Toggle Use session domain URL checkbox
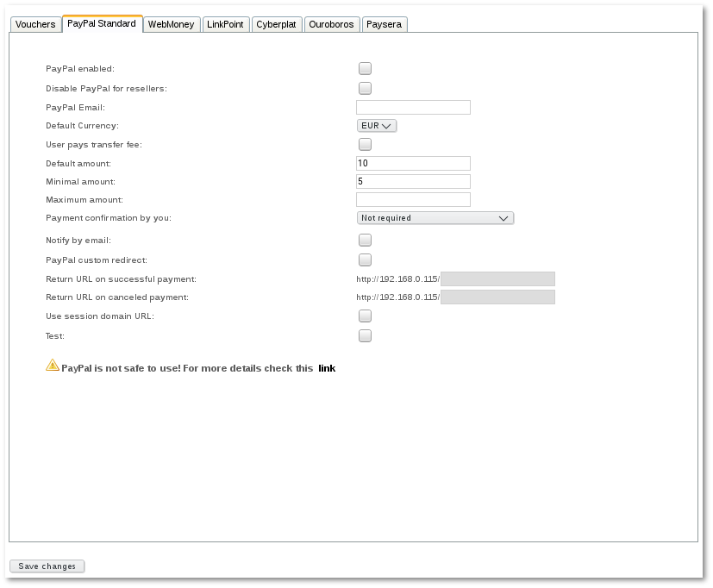713x588 pixels. pyautogui.click(x=365, y=316)
